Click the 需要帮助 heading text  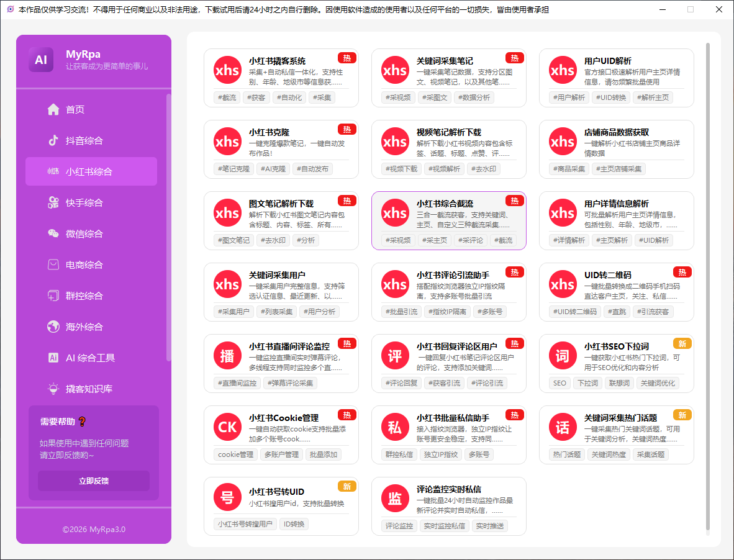tap(57, 422)
